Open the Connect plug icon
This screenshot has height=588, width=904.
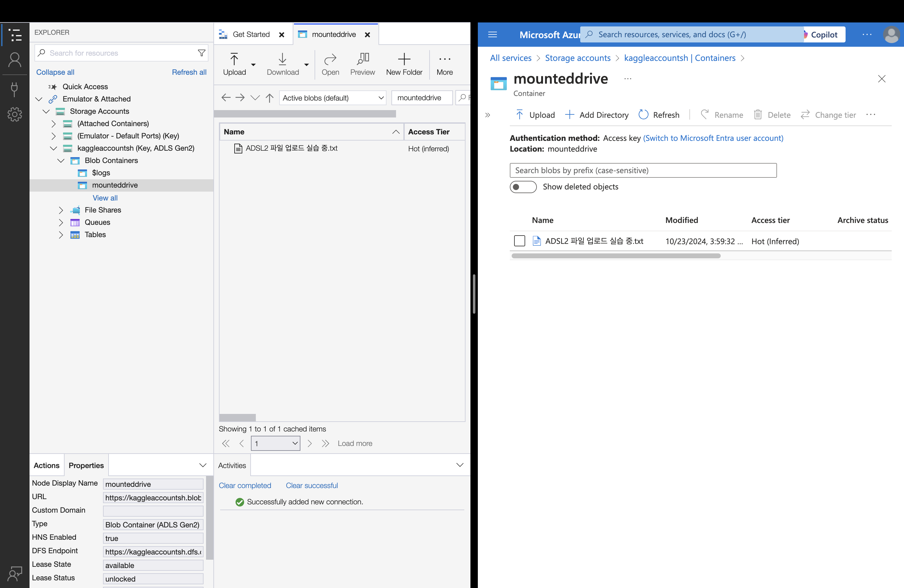[15, 89]
